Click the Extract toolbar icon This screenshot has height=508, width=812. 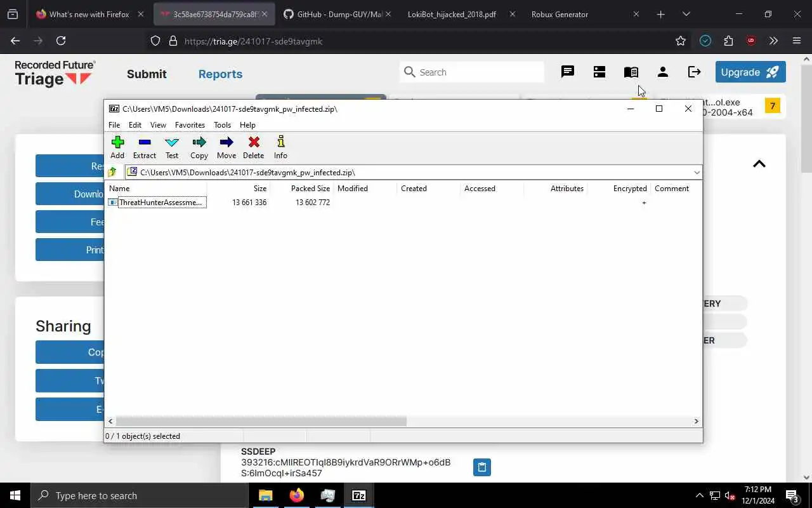click(145, 147)
